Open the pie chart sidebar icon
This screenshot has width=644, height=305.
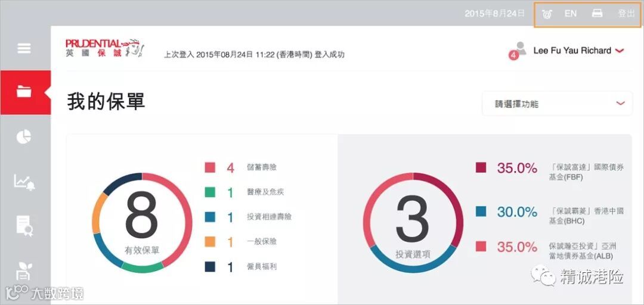tap(24, 136)
